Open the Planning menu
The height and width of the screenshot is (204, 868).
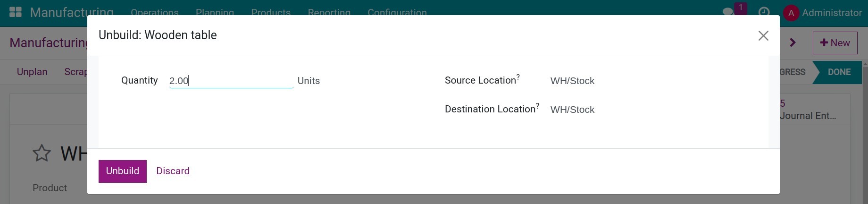215,12
